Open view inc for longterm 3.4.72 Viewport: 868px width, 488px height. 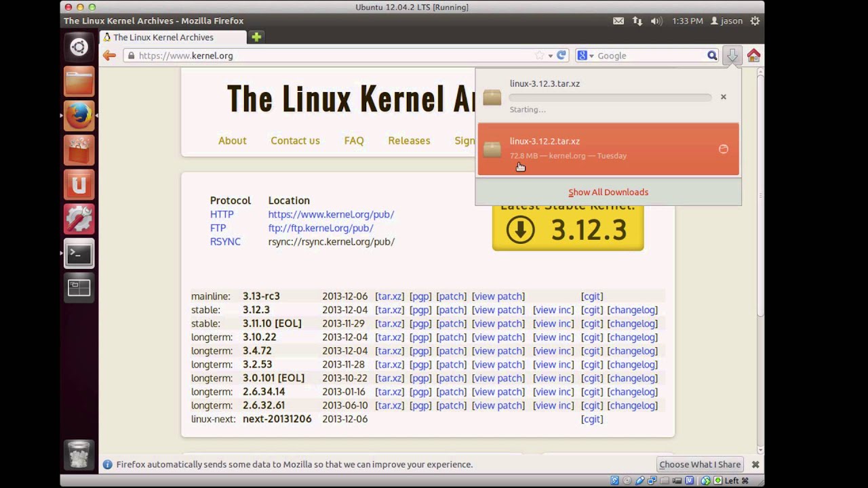553,350
